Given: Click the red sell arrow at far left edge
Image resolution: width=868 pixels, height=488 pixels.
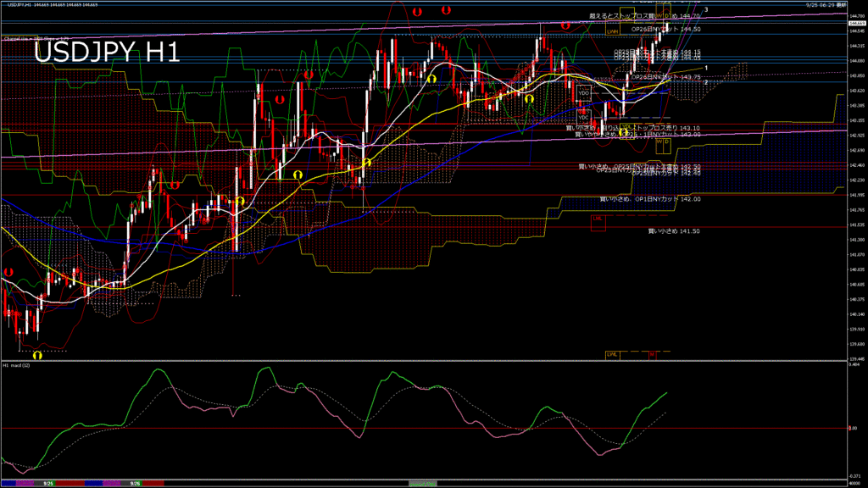Looking at the screenshot, I should 8,272.
